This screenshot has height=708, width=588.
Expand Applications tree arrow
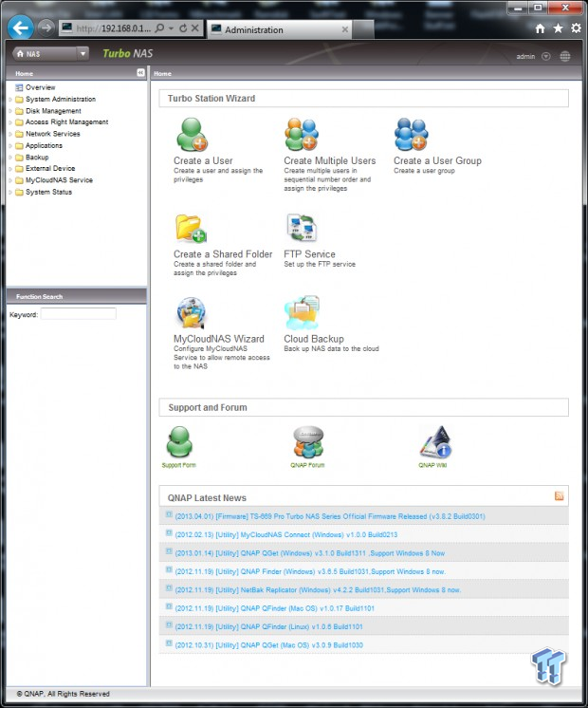coord(10,146)
